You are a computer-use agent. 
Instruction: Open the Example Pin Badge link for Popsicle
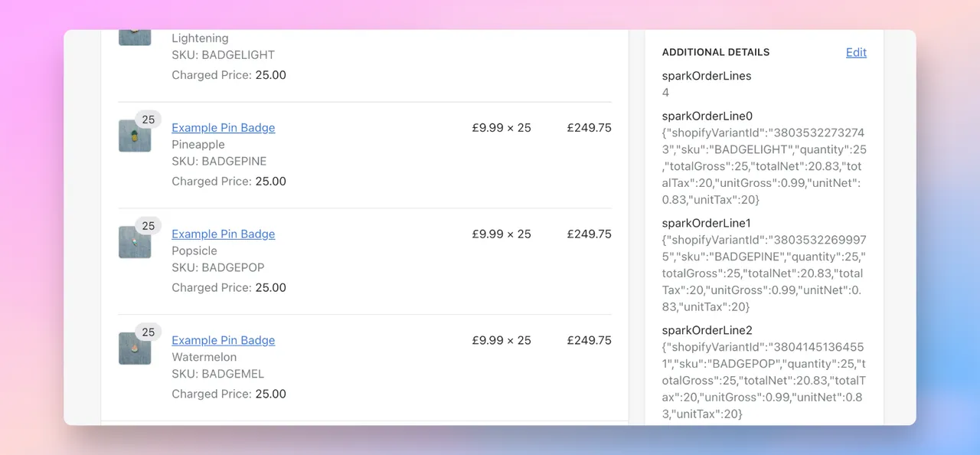pos(223,234)
